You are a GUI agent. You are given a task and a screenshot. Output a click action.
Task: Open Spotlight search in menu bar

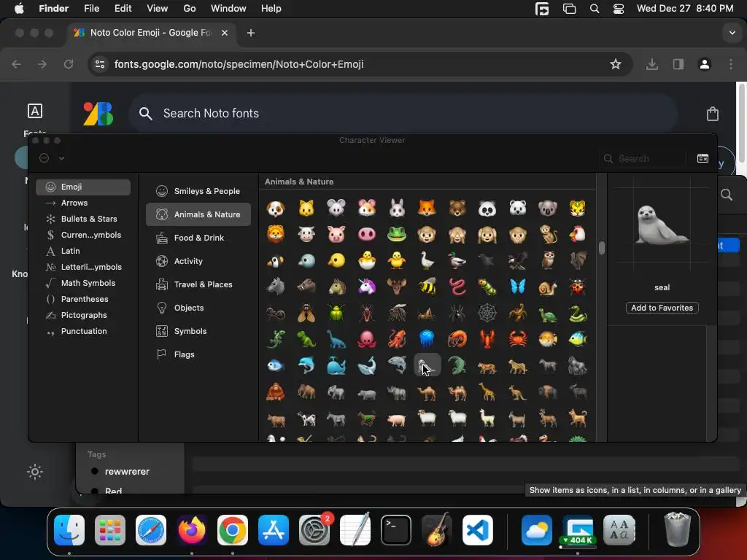click(x=594, y=9)
